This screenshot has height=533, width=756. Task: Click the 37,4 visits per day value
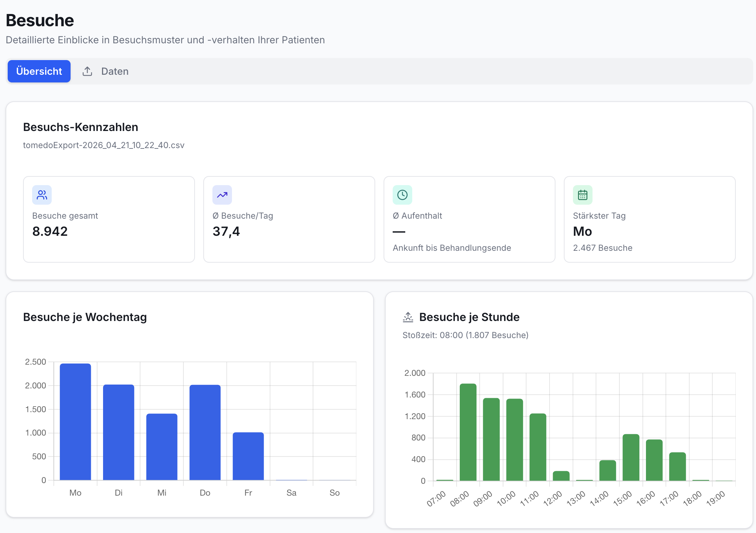pyautogui.click(x=226, y=231)
